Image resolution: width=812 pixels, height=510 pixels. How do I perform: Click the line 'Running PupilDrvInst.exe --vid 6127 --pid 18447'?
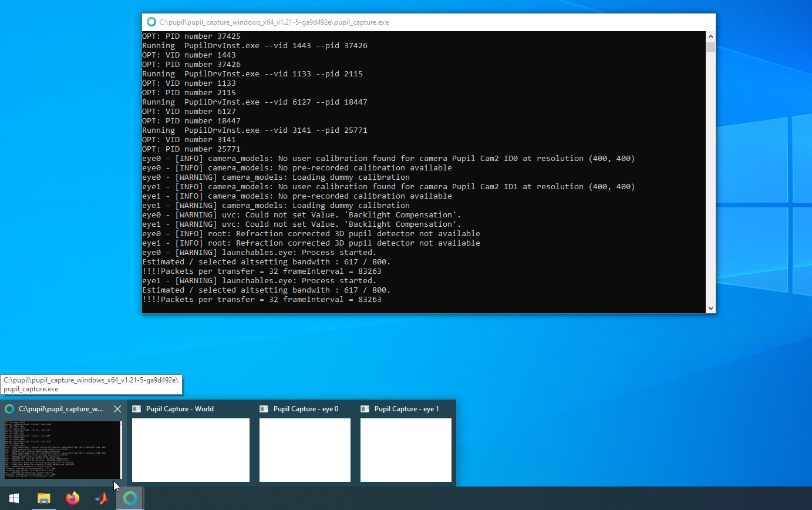(x=255, y=102)
